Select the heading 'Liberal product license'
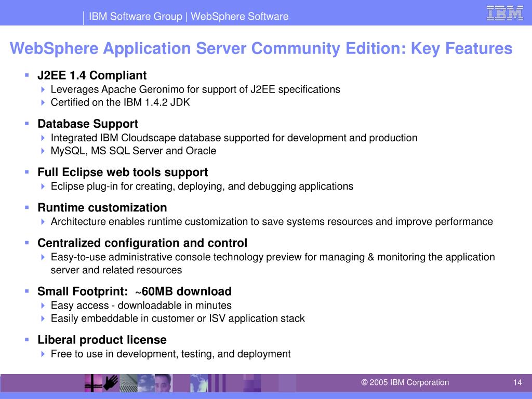 point(102,340)
